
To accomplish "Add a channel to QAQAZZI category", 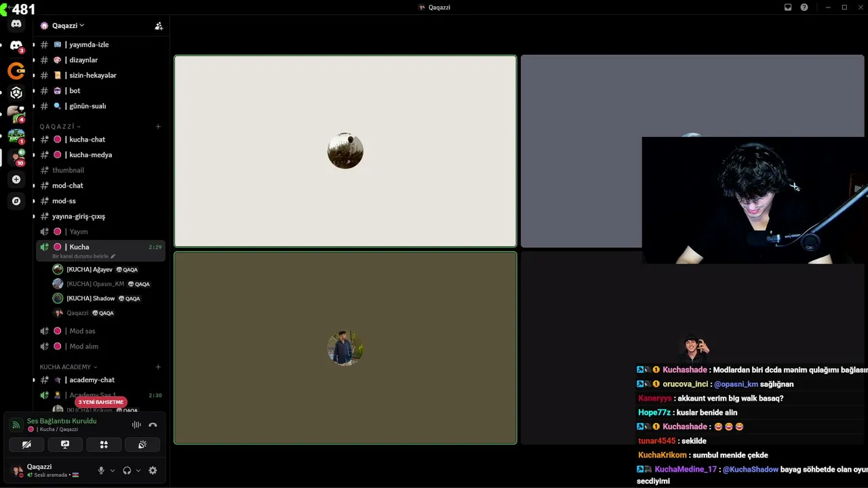I will pyautogui.click(x=158, y=127).
